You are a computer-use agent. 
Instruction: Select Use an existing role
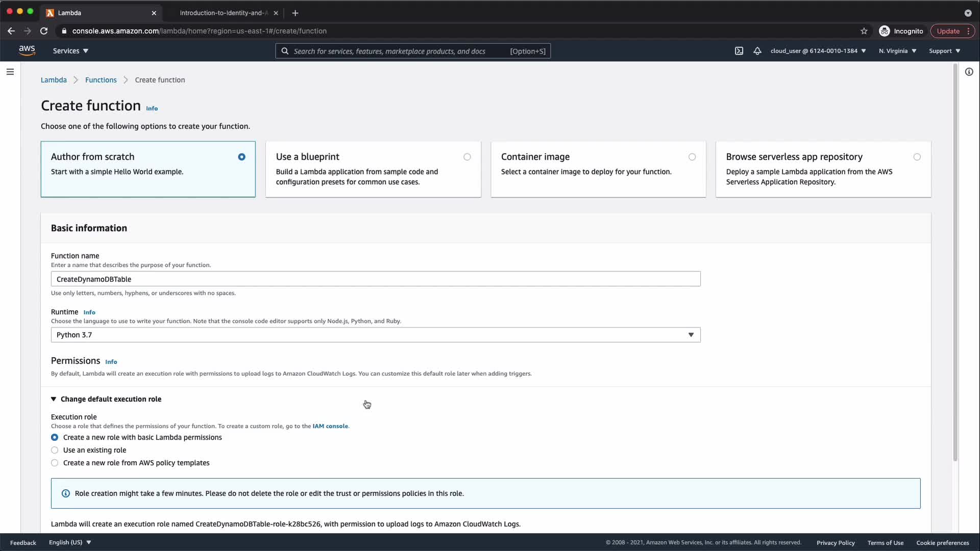(55, 450)
